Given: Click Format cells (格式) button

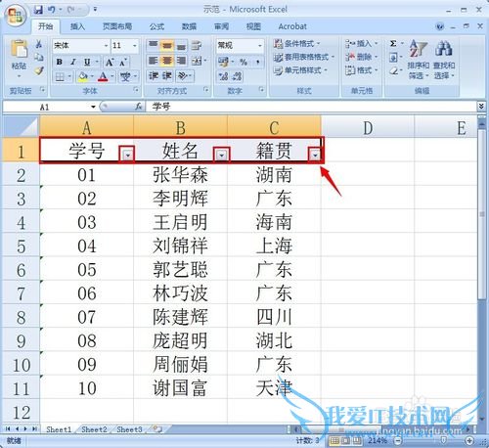Looking at the screenshot, I should tap(361, 70).
